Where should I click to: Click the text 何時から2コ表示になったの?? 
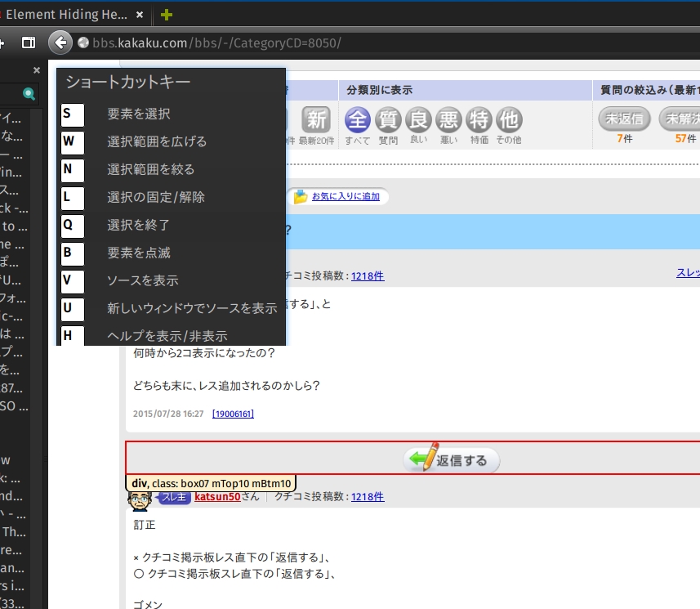pos(204,353)
